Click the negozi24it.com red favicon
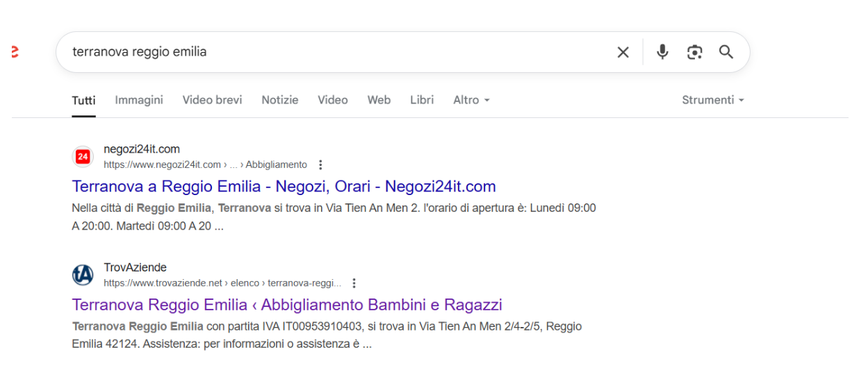The width and height of the screenshot is (868, 386). point(82,157)
